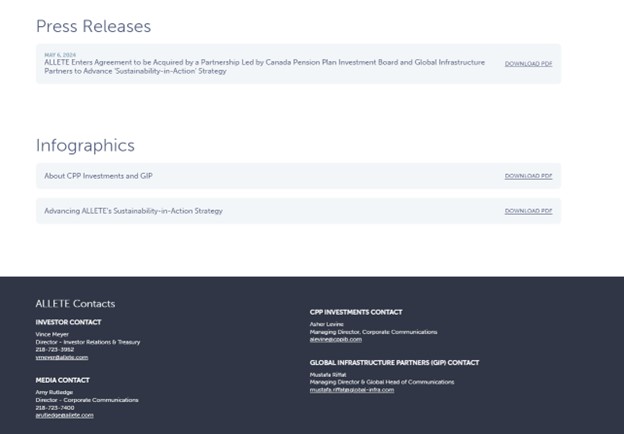This screenshot has width=624, height=434.
Task: Select the About CPP Investments and GIP row title
Action: tap(99, 176)
